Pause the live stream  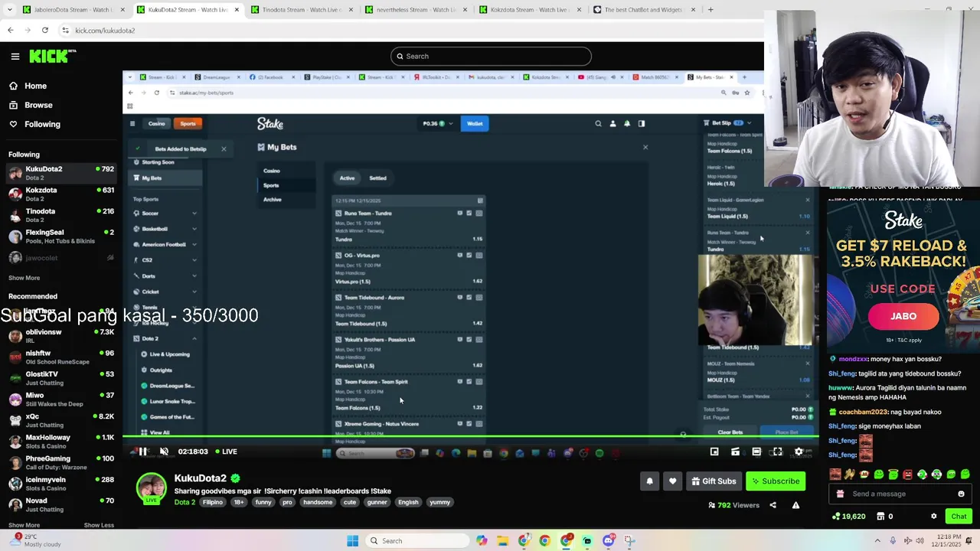pyautogui.click(x=142, y=452)
